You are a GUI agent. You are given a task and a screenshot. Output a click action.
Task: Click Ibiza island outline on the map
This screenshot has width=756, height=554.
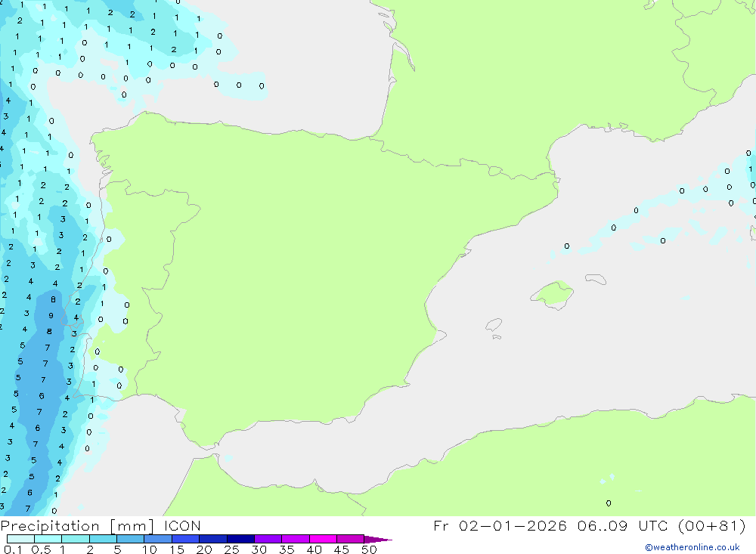point(494,324)
